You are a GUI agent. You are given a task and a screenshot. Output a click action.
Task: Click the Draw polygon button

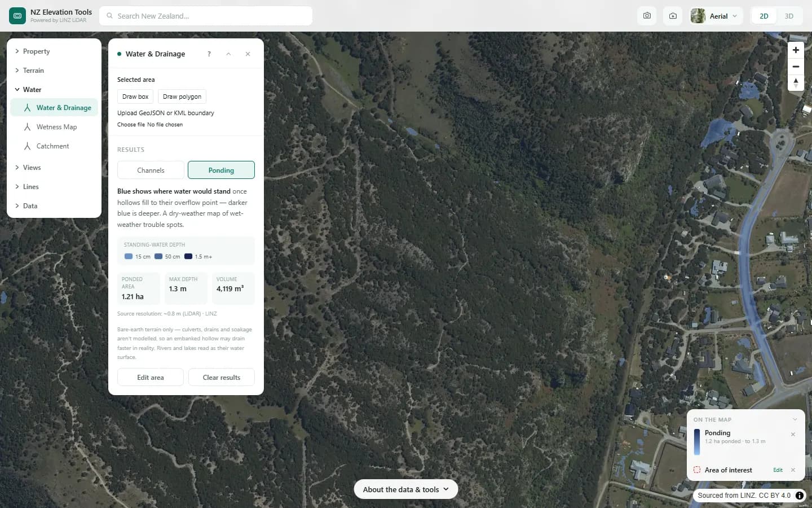tap(182, 97)
